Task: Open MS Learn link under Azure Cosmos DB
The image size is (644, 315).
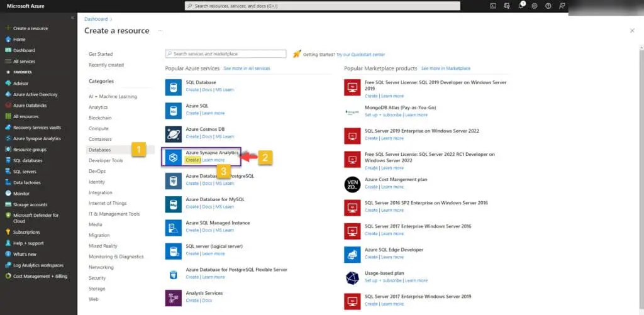Action: point(225,136)
